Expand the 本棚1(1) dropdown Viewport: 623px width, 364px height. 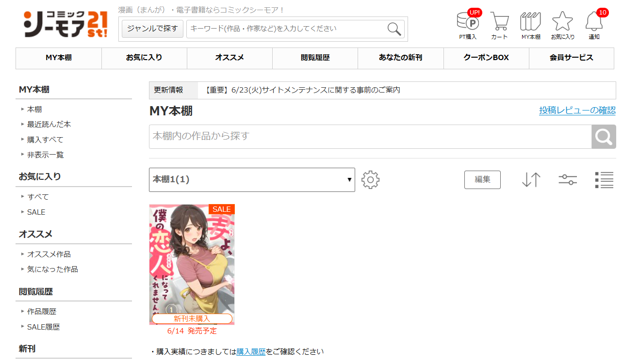(252, 180)
